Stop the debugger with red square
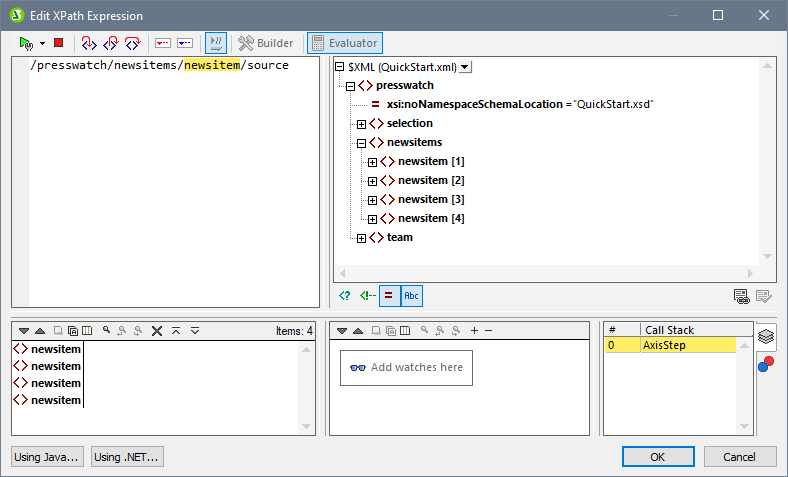Screen dimensions: 788x477 [59, 43]
